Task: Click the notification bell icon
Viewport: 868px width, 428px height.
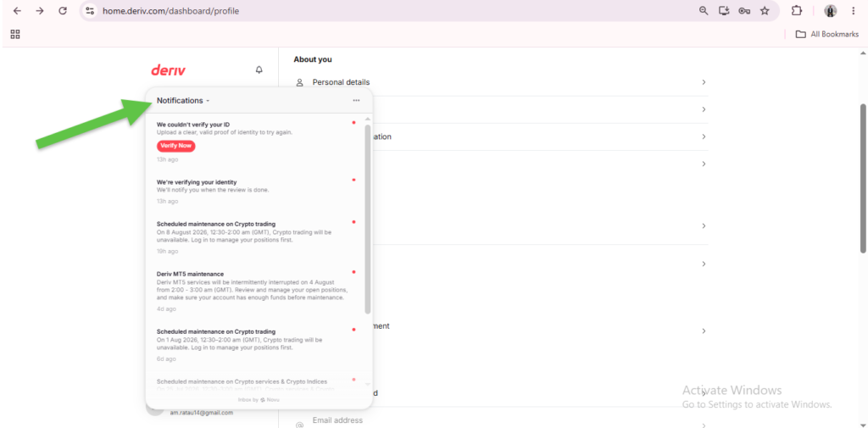Action: [x=259, y=69]
